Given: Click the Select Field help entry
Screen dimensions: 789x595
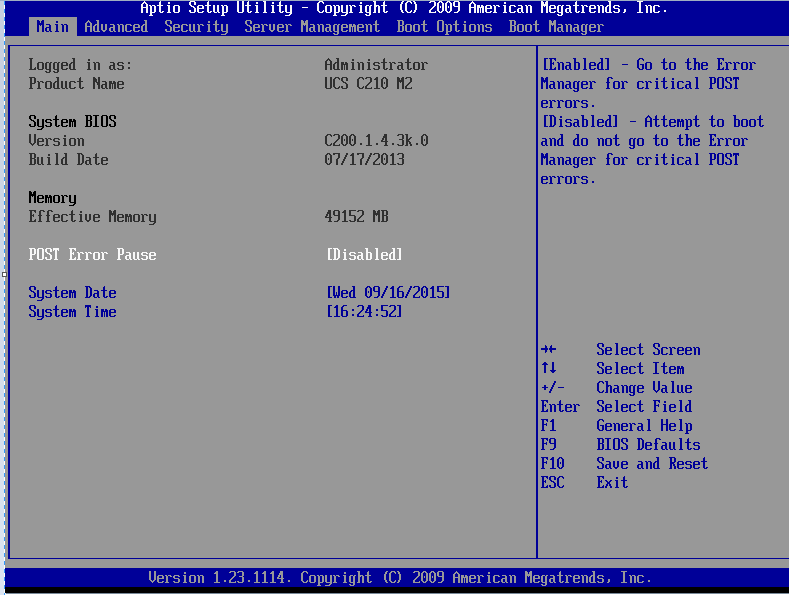Looking at the screenshot, I should point(644,406).
